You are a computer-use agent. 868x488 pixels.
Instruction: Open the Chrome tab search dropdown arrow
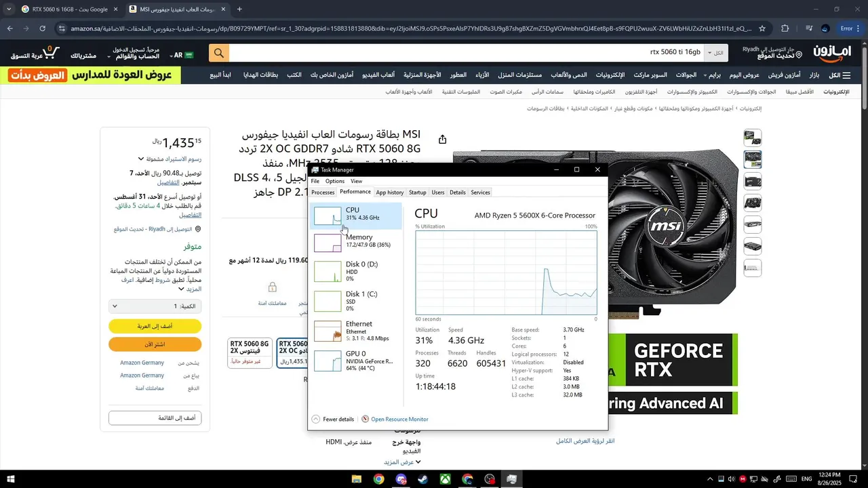pos(9,9)
